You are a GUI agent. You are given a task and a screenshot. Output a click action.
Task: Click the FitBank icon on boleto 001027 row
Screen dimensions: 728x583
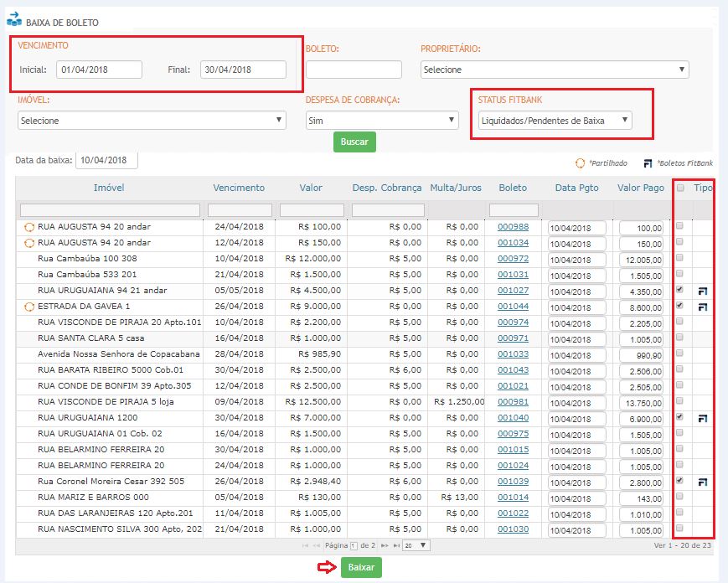pos(704,291)
